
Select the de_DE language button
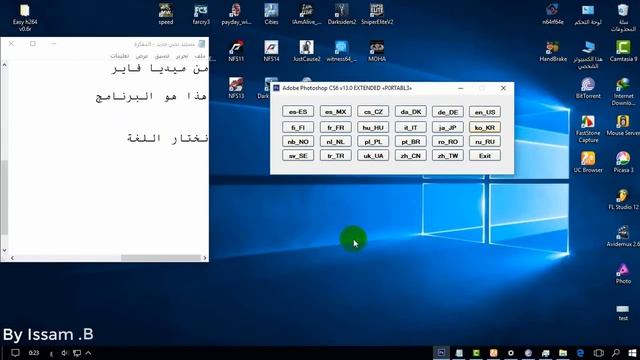click(x=448, y=112)
